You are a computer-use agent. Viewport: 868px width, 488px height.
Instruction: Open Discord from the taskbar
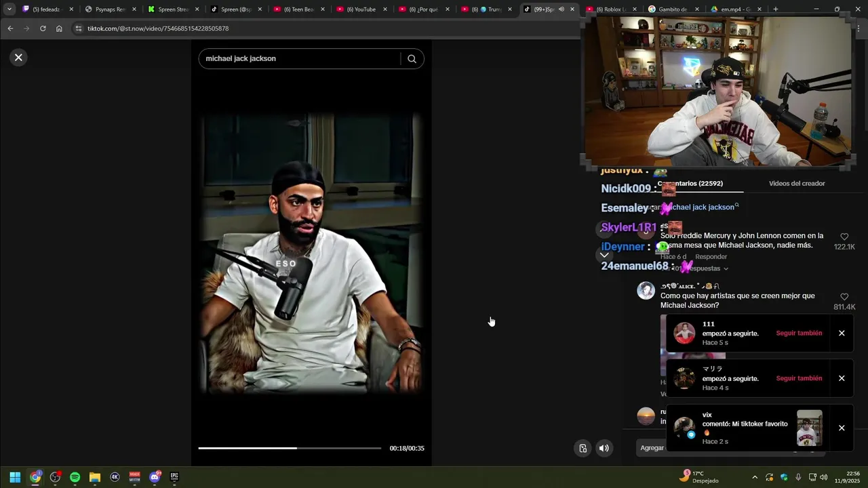pos(155,477)
